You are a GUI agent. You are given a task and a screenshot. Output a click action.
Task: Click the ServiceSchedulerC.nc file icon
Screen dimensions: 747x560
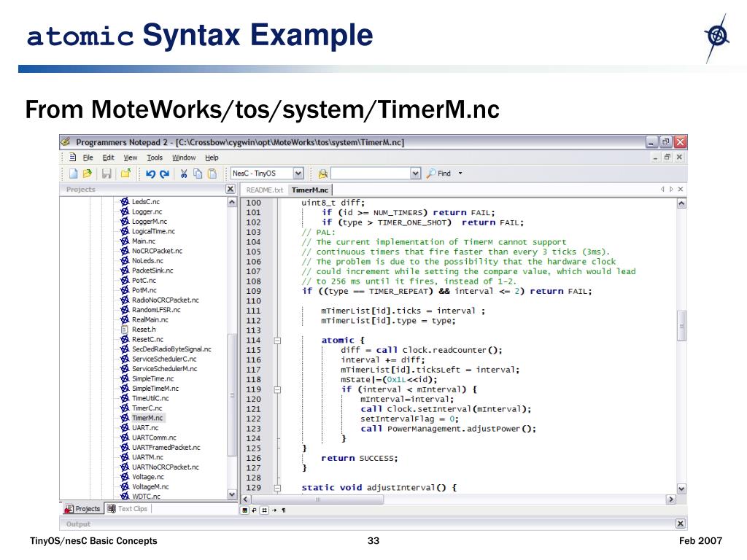tap(125, 359)
